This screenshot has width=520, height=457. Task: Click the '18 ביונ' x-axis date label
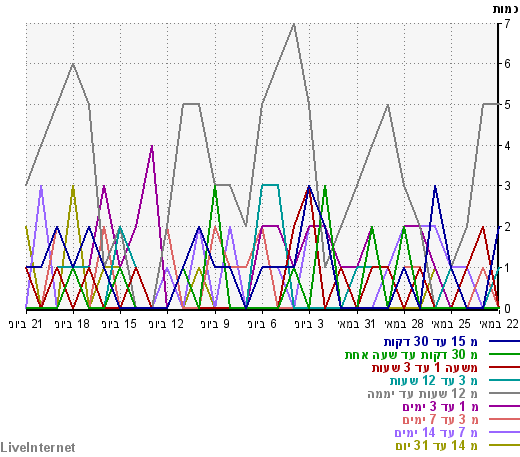pos(73,324)
